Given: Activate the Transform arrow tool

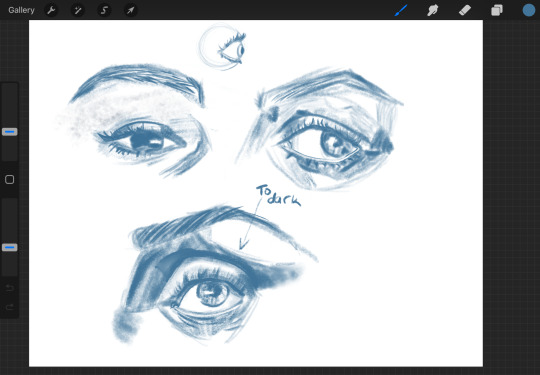Looking at the screenshot, I should pos(131,10).
